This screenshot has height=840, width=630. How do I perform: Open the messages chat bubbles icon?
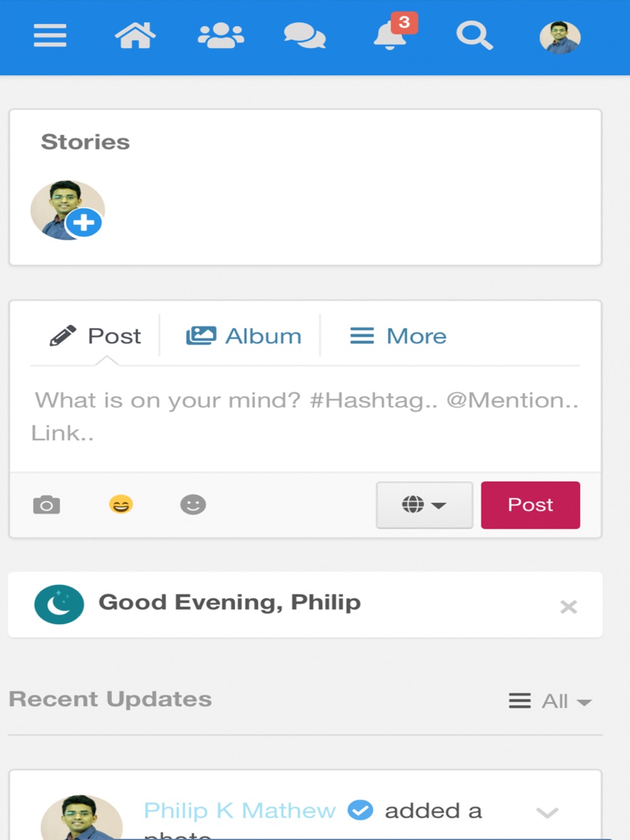click(305, 36)
